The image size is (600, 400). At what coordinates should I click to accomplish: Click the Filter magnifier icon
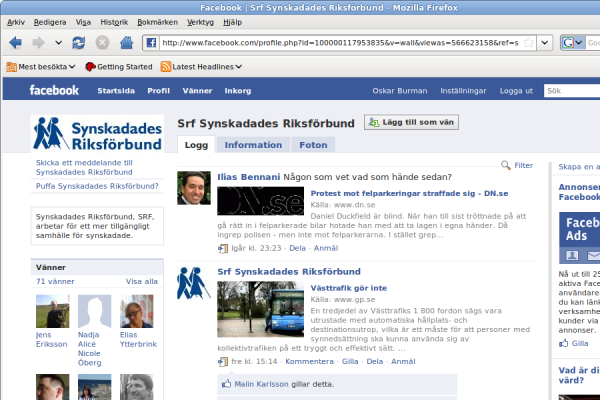point(505,165)
